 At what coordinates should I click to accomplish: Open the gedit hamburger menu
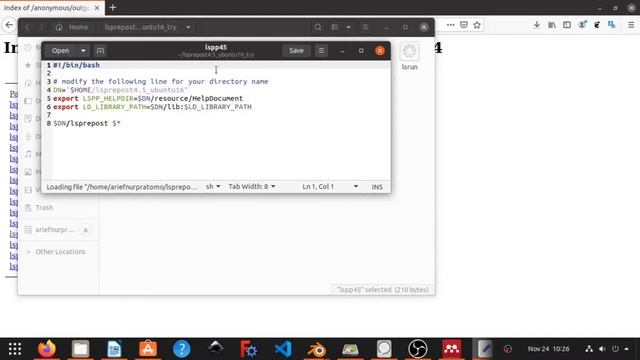(321, 51)
